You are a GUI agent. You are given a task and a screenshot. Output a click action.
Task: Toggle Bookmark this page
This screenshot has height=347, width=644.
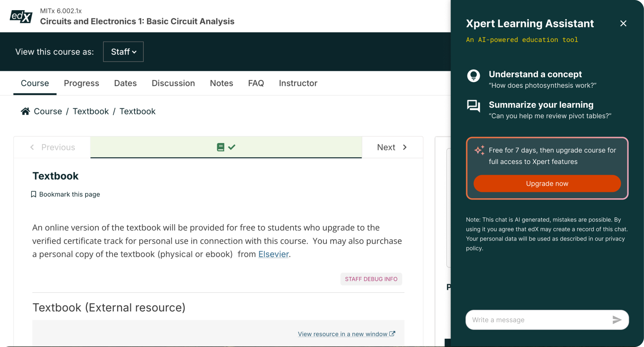(x=65, y=194)
